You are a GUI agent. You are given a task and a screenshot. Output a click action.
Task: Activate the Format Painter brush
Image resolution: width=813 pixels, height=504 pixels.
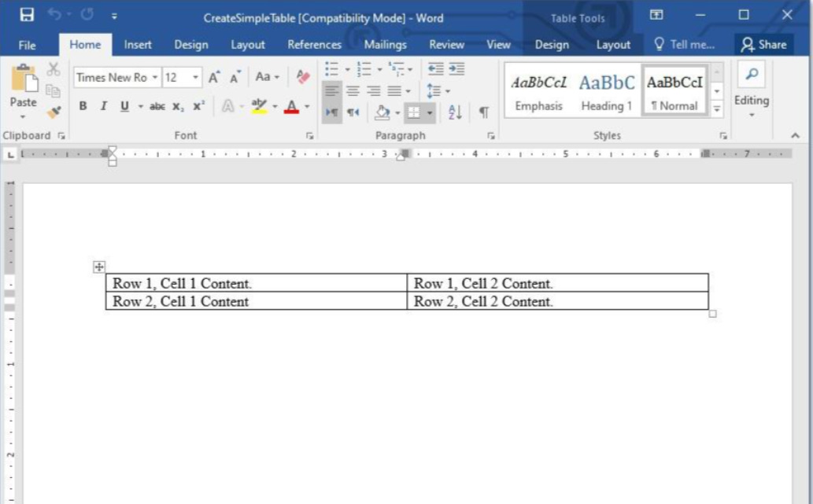pyautogui.click(x=54, y=112)
